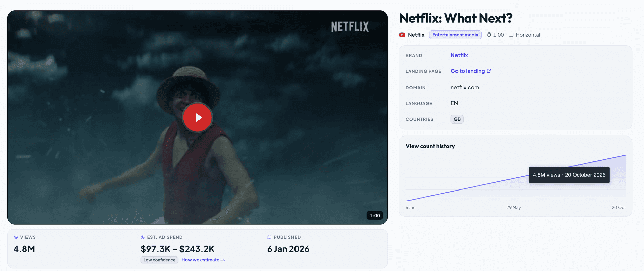Click the stopwatch icon next to 1:00
Viewport: 644px width, 271px height.
pos(489,35)
